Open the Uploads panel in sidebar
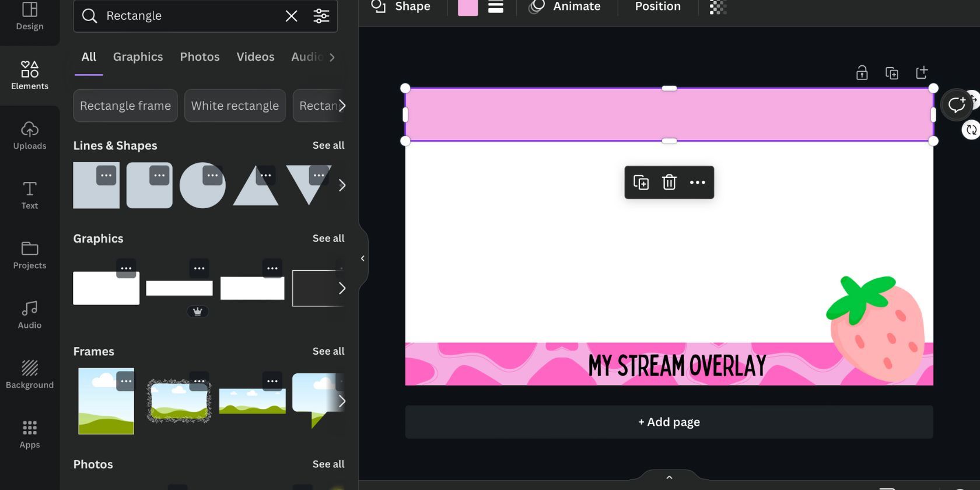The height and width of the screenshot is (490, 980). (x=30, y=135)
